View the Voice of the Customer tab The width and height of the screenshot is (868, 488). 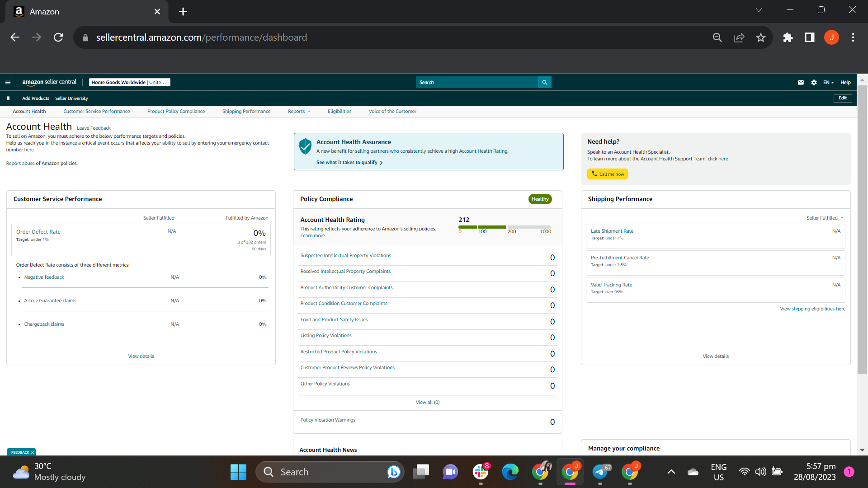(x=392, y=112)
